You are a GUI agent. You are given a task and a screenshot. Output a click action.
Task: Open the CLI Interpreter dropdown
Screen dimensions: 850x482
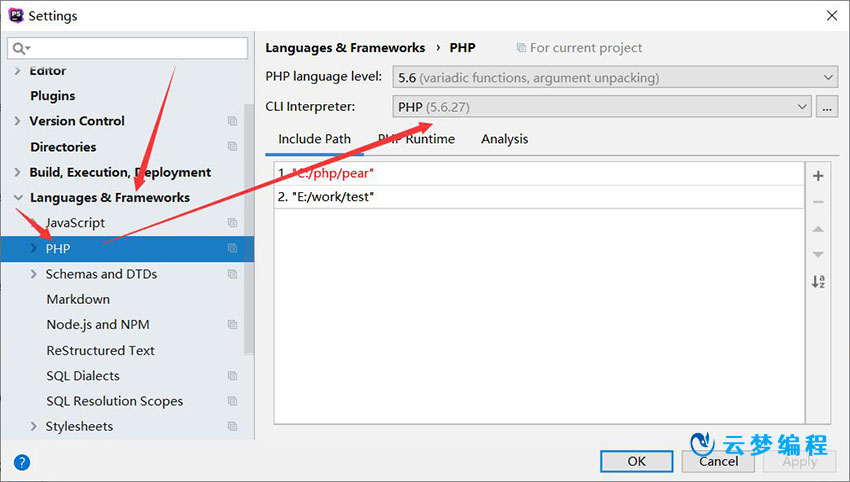[x=603, y=107]
